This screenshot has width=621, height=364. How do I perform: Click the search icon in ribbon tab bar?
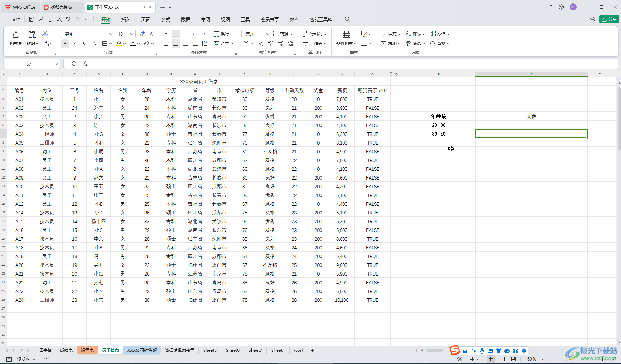pos(348,20)
